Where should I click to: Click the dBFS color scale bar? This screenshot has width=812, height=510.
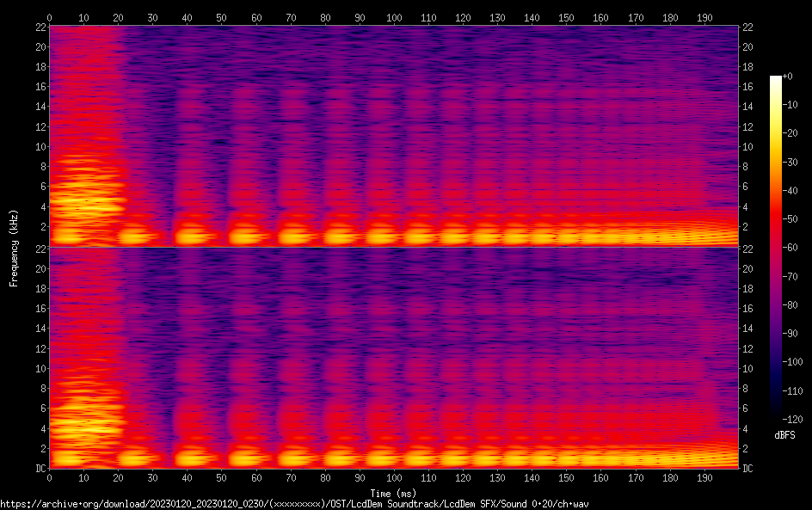(776, 248)
